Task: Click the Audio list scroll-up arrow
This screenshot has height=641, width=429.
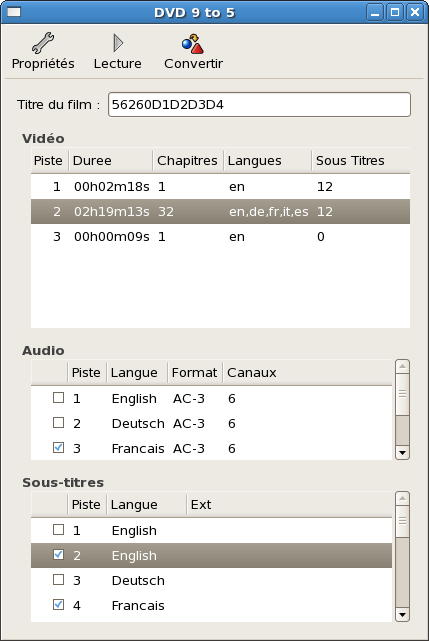Action: (402, 366)
